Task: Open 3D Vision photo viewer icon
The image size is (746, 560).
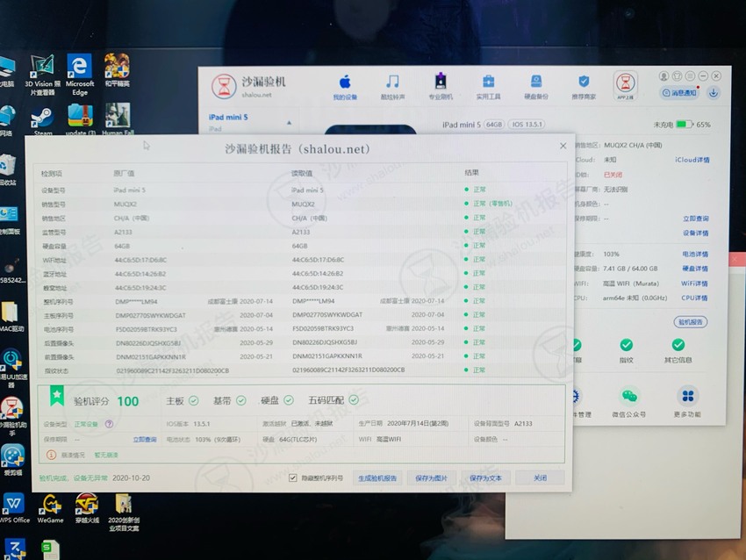Action: (x=42, y=75)
